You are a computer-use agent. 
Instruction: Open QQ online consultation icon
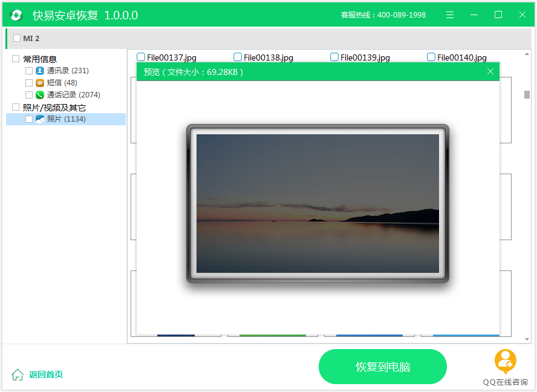coord(505,362)
